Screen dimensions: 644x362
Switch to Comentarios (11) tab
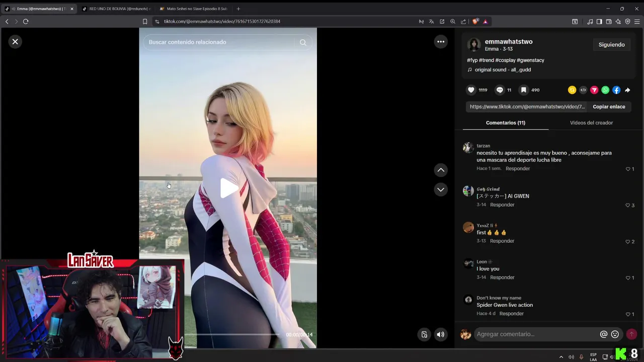[505, 123]
